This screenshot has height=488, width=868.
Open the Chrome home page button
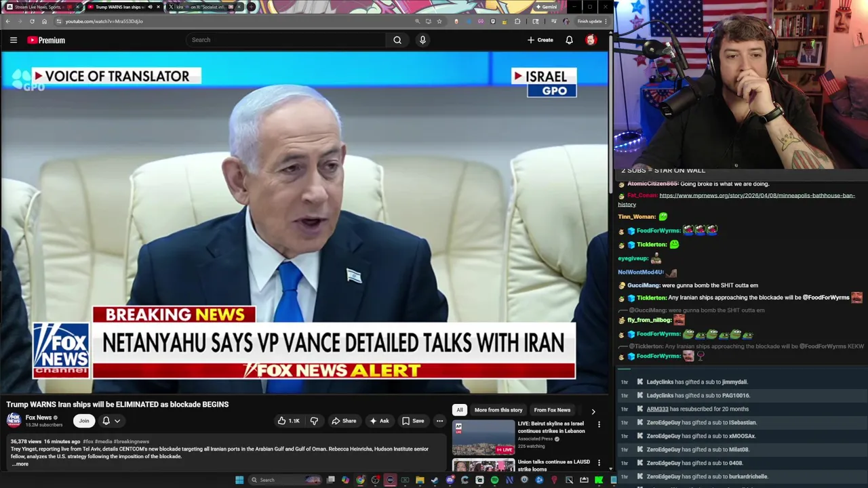click(44, 21)
